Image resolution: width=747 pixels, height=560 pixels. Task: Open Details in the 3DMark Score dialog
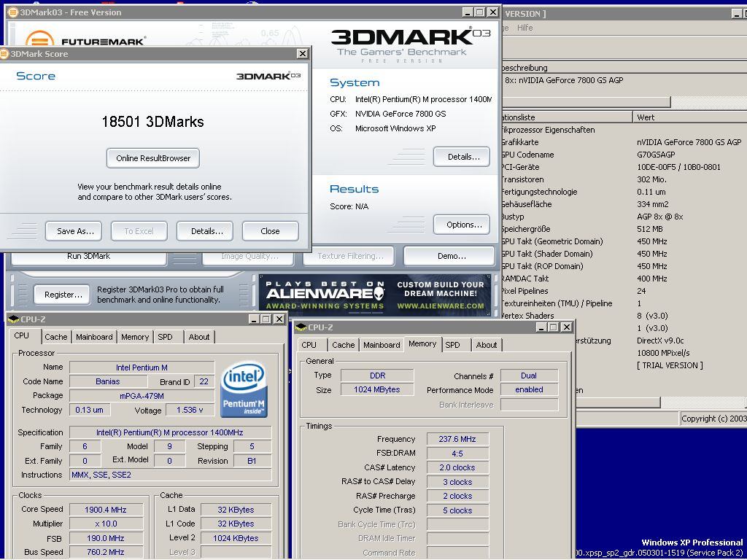(x=205, y=231)
